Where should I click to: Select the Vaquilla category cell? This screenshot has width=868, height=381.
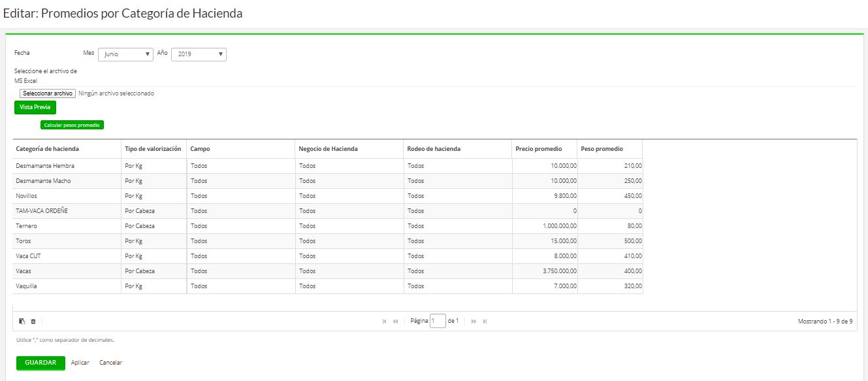point(67,286)
